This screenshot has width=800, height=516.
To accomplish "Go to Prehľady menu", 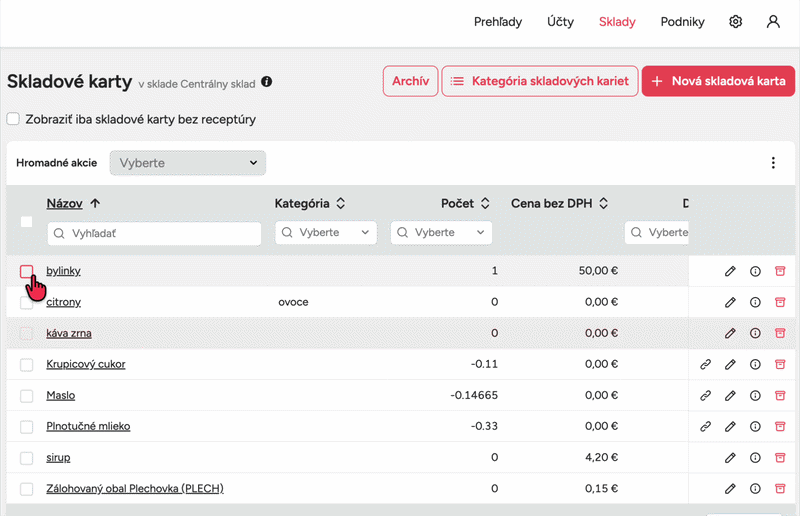I will click(498, 21).
